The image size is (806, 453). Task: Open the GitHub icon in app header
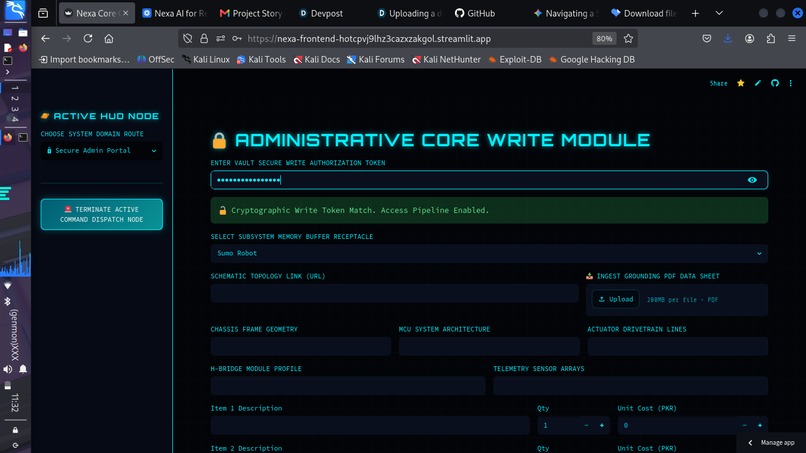click(775, 83)
